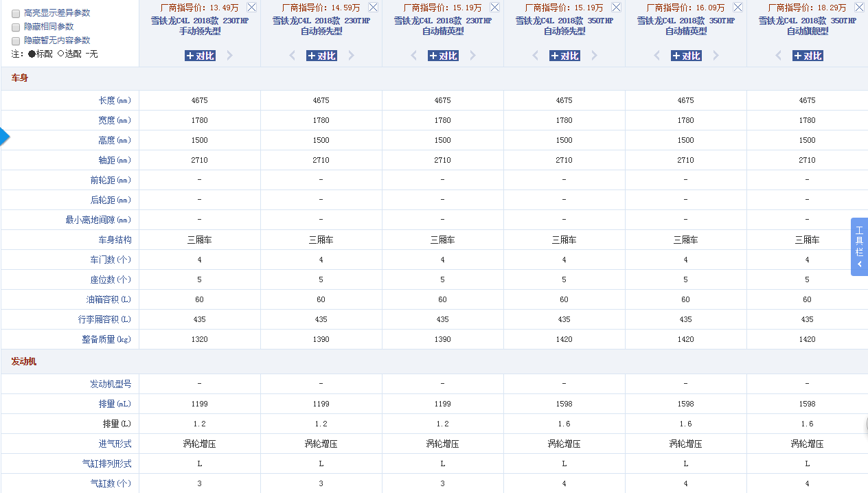Click 厂商指导价 13.49万 price text
The height and width of the screenshot is (493, 868).
pyautogui.click(x=198, y=8)
